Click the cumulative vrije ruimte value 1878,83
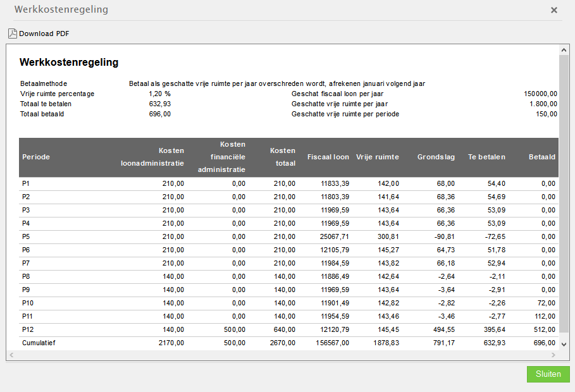 (x=386, y=343)
